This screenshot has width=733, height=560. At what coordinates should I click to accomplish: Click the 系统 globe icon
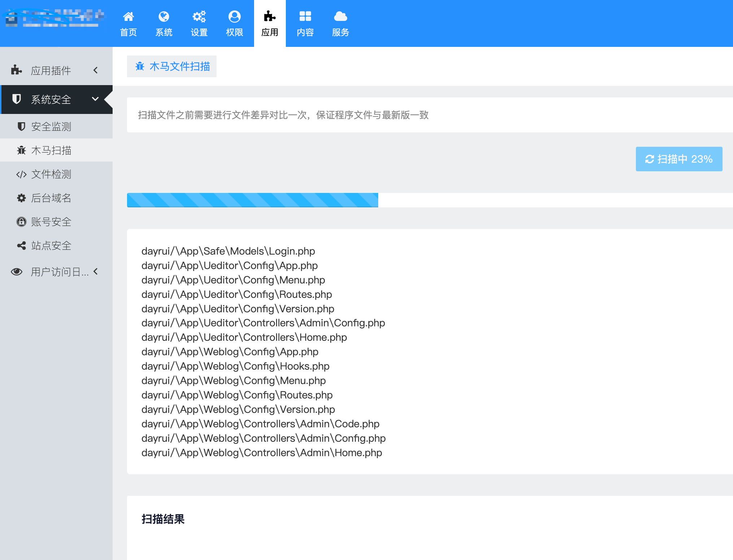coord(163,17)
